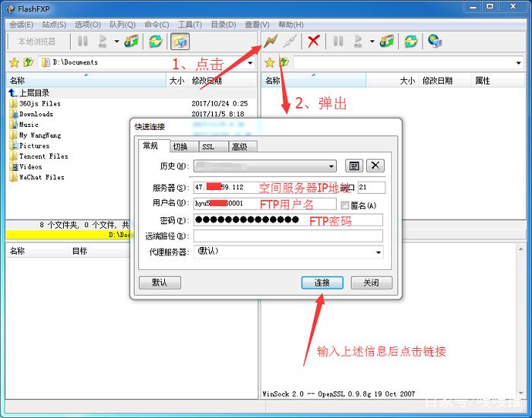532x418 pixels.
Task: Open the D:\Documents path dropdown
Action: click(x=250, y=63)
